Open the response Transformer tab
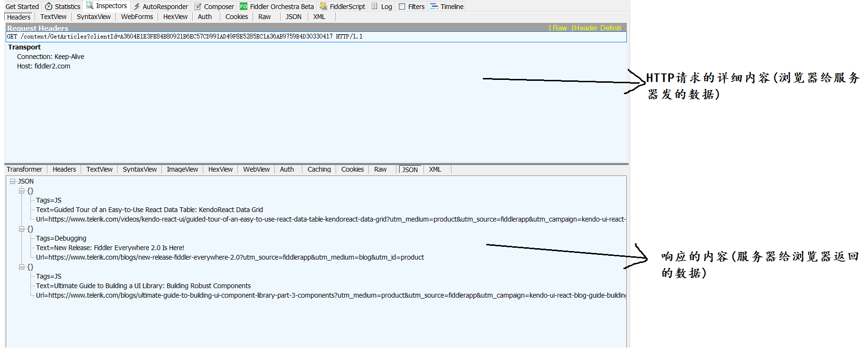This screenshot has height=349, width=868. [24, 169]
